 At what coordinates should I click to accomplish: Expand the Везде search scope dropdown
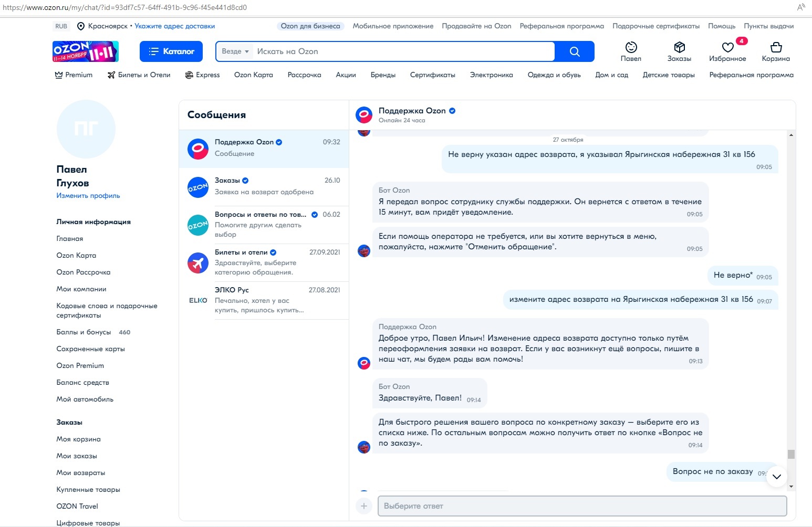[235, 51]
